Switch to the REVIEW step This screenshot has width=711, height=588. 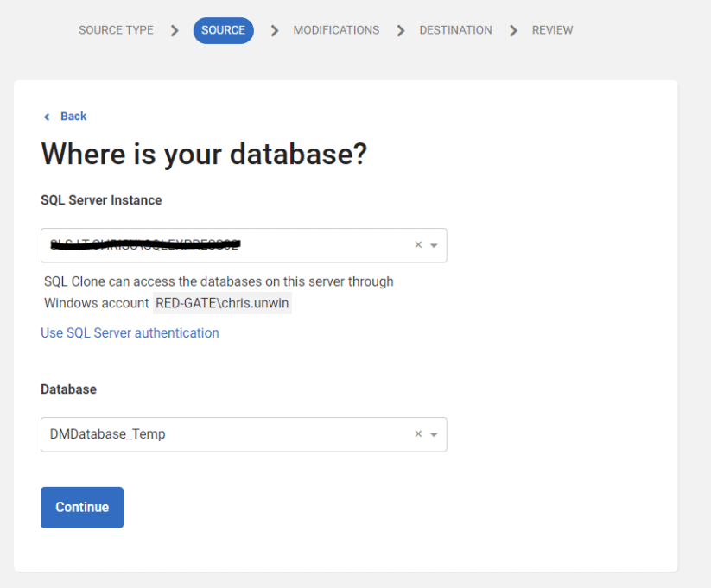click(552, 30)
